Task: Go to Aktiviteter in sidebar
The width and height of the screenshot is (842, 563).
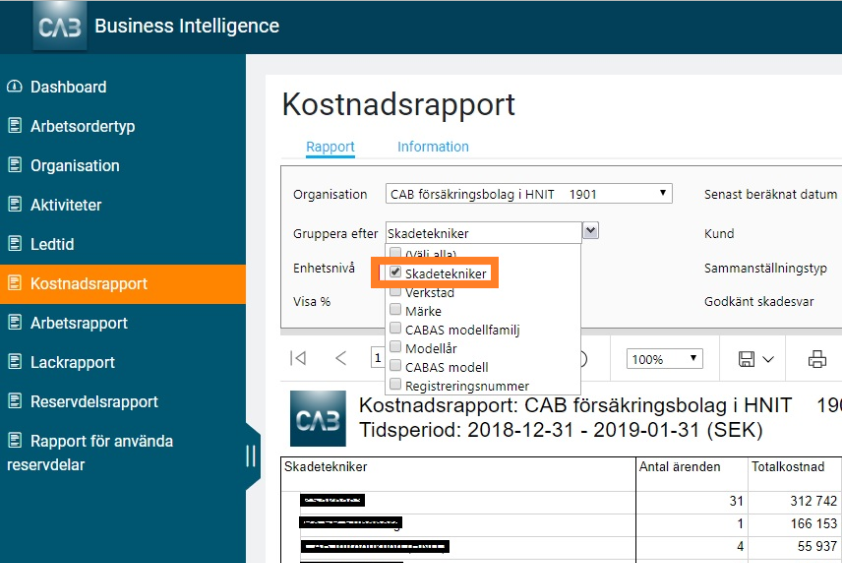Action: pos(66,205)
